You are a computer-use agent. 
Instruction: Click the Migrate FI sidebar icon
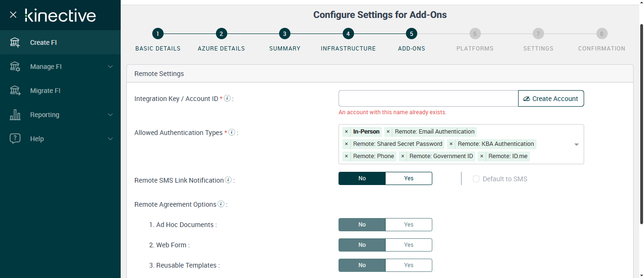[x=15, y=91]
